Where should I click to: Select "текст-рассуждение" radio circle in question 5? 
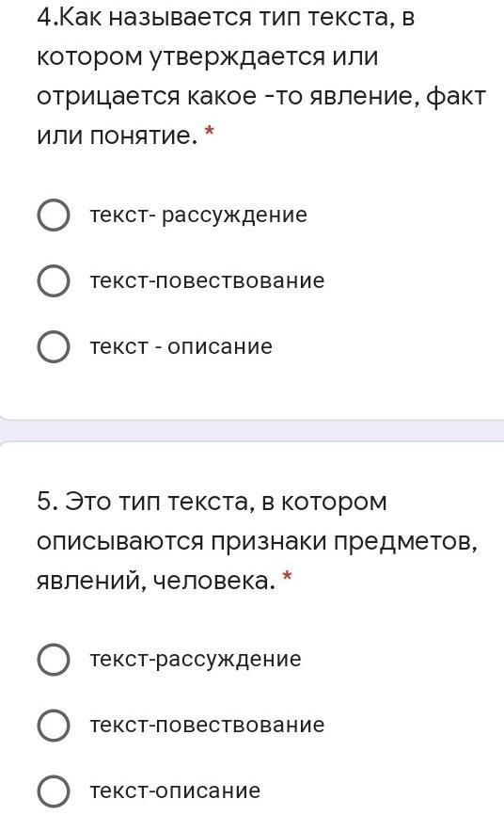[54, 659]
